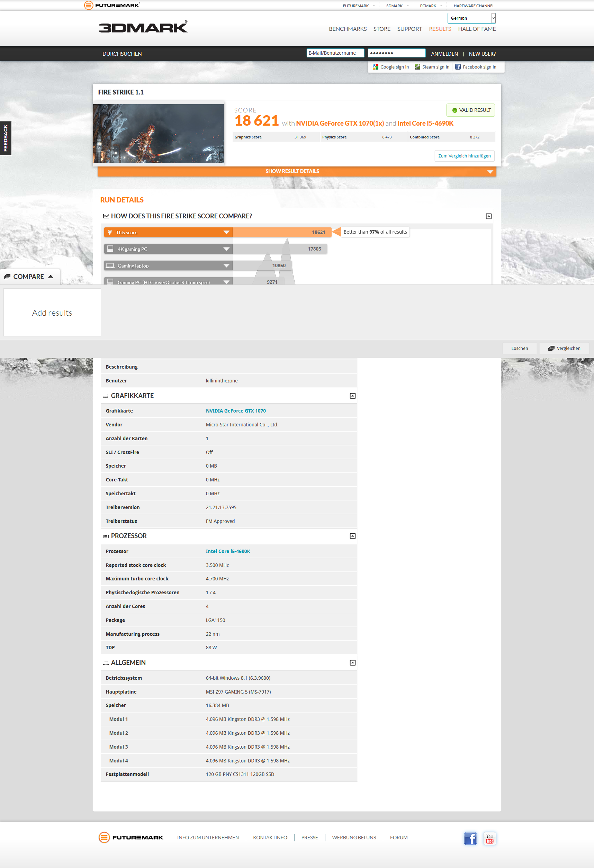Click the trophy icon on This score
594x868 pixels.
pyautogui.click(x=110, y=232)
